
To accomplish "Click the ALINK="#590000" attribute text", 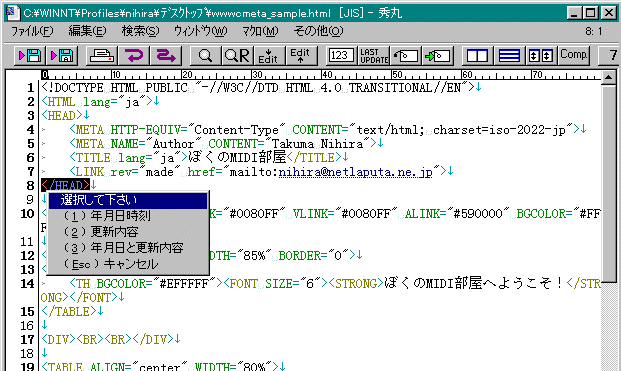I will coord(457,214).
